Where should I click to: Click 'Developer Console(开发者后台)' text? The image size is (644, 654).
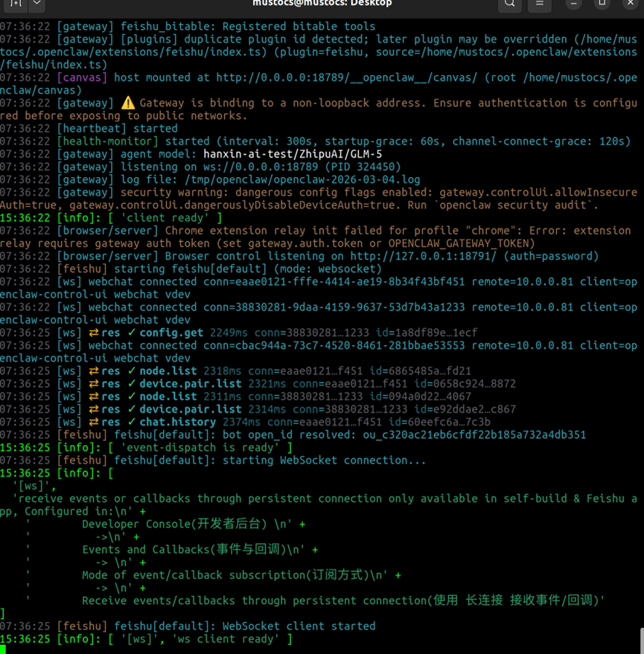[x=174, y=525]
